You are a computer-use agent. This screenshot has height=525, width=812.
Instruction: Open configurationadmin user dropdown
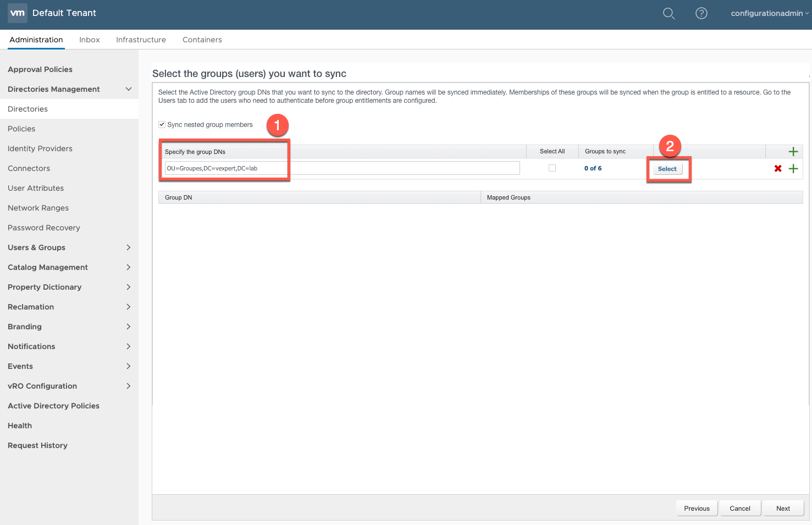coord(770,13)
